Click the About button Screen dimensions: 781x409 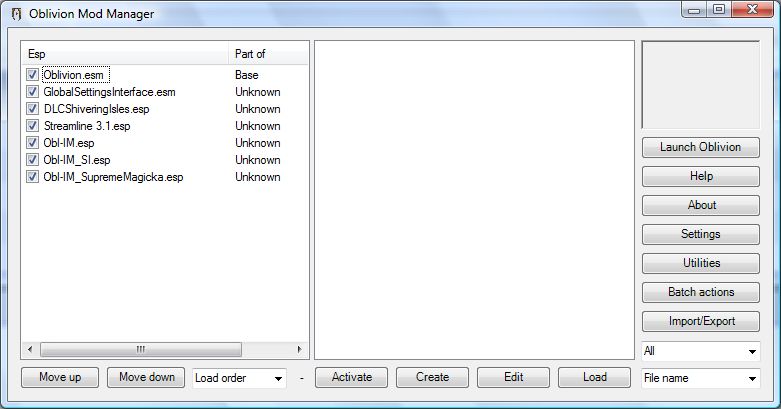coord(700,205)
